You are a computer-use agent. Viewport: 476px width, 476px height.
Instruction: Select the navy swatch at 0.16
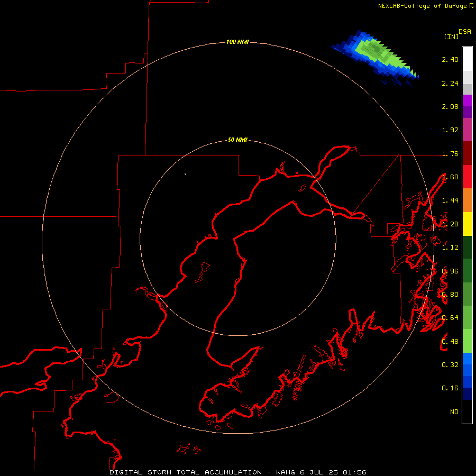coord(467,393)
